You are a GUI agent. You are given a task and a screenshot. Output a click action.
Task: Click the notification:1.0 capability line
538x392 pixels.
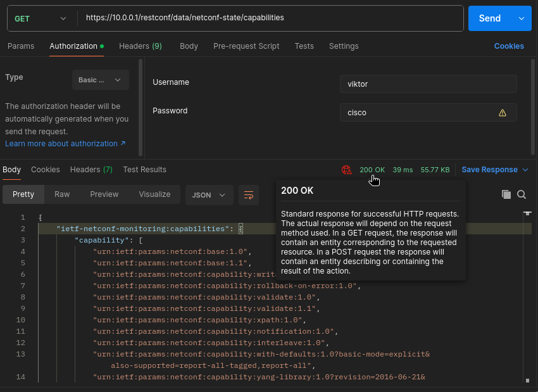point(215,331)
